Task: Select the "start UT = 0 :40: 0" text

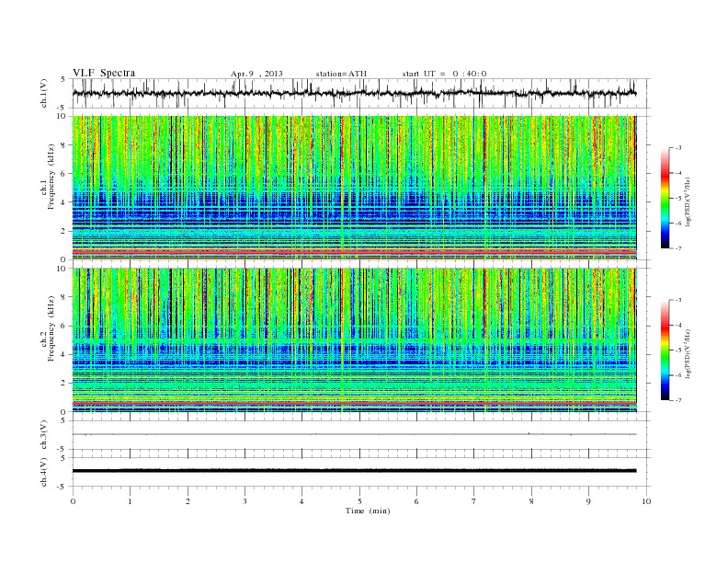Action: 444,74
